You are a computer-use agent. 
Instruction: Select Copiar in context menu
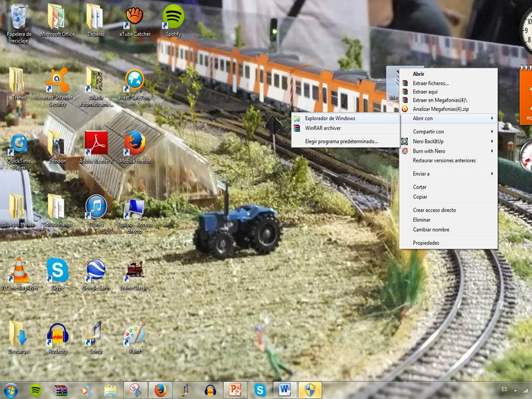448,197
